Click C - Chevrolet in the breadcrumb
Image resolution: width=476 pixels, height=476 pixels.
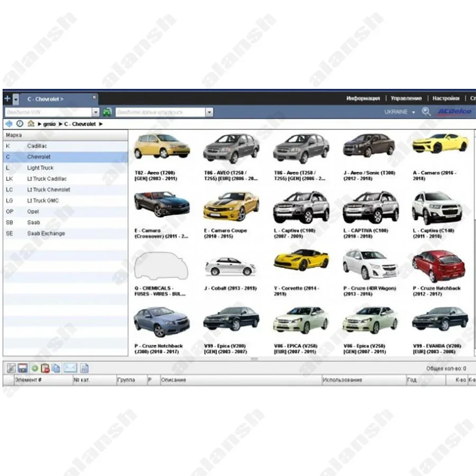point(80,124)
